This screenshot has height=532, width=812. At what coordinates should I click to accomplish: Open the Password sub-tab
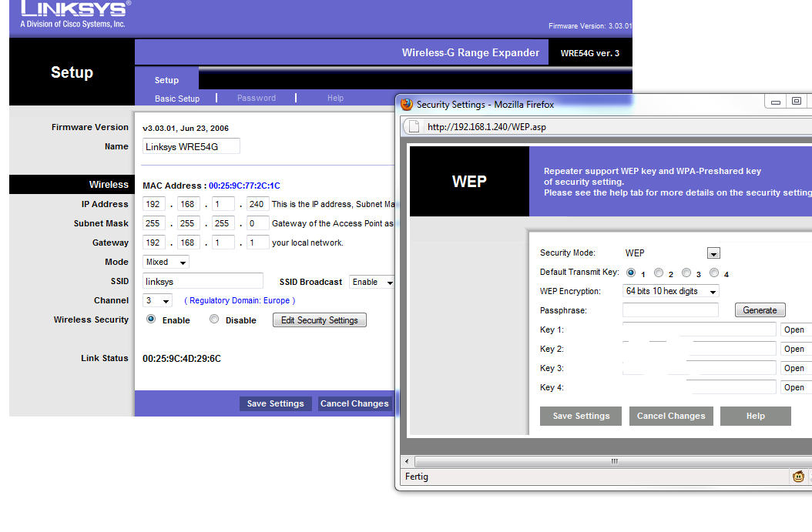pos(257,98)
